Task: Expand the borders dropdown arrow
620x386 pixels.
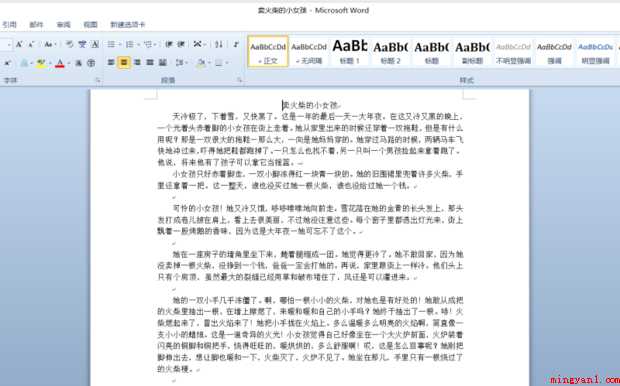Action: (226, 62)
